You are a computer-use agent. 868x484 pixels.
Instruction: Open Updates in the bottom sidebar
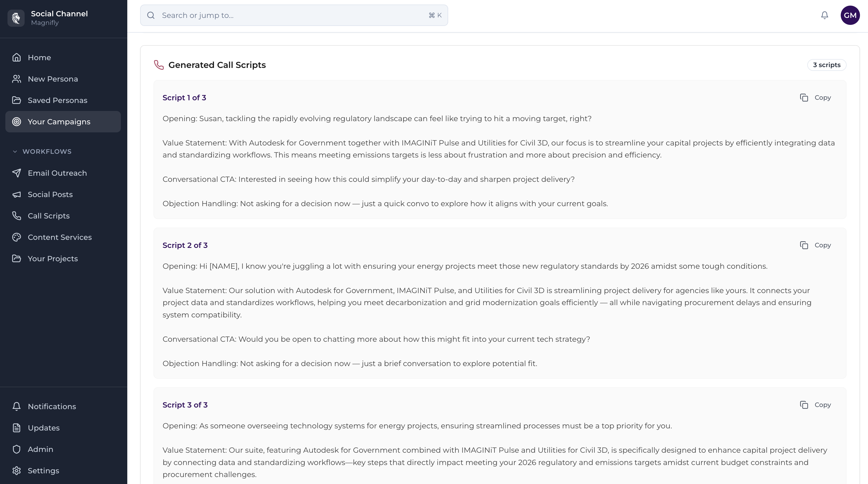pyautogui.click(x=44, y=428)
